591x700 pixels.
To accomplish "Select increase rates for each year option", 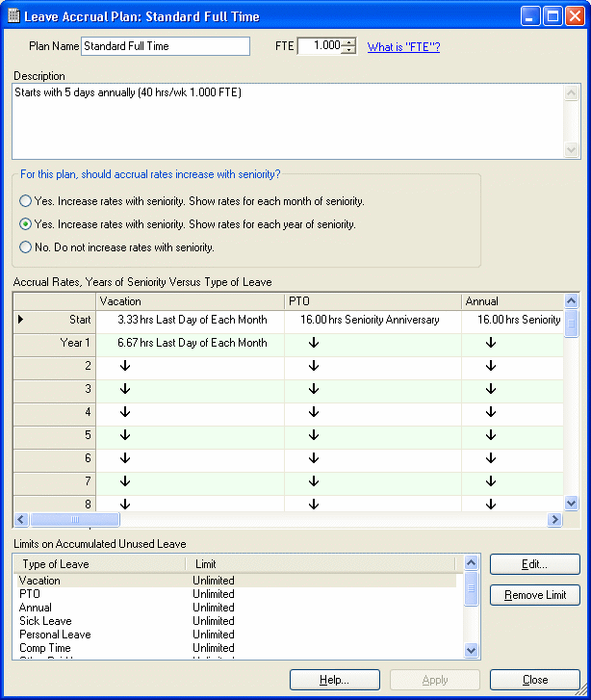I will coord(26,224).
